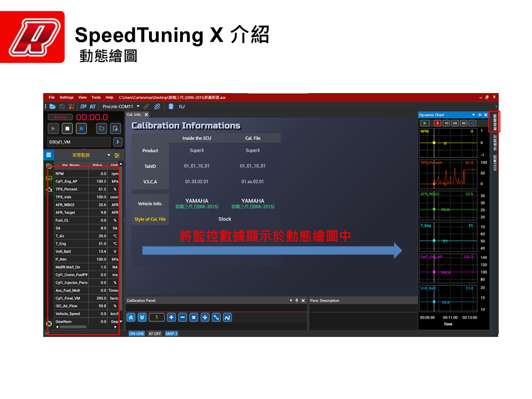Viewport: 532px width, 399px height.
Task: Select the 30 second chart range button
Action: click(463, 123)
